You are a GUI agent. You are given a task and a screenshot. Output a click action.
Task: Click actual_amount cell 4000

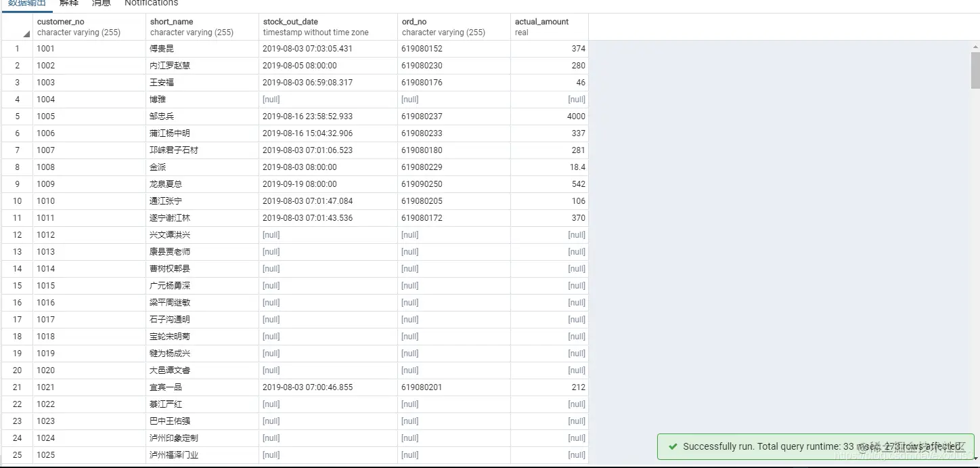[x=550, y=116]
